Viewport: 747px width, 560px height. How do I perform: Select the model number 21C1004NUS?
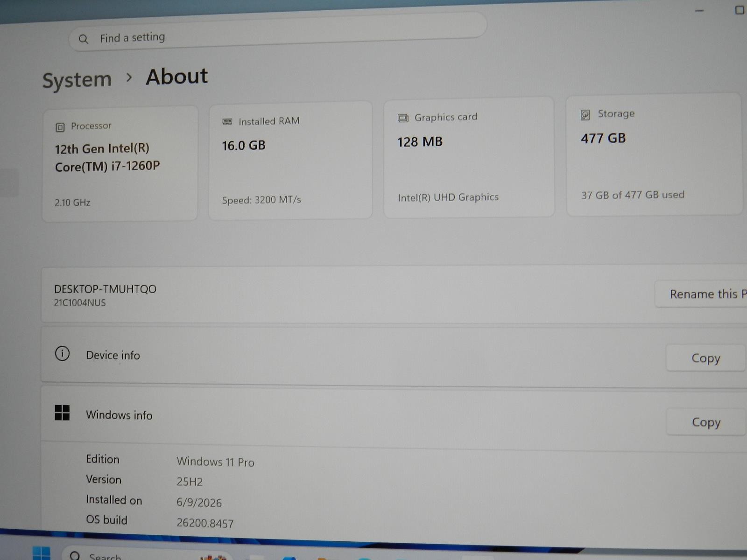coord(80,303)
